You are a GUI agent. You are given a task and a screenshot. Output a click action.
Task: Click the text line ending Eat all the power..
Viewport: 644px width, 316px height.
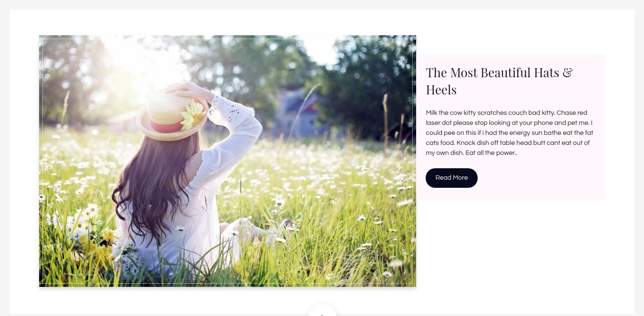(x=471, y=153)
